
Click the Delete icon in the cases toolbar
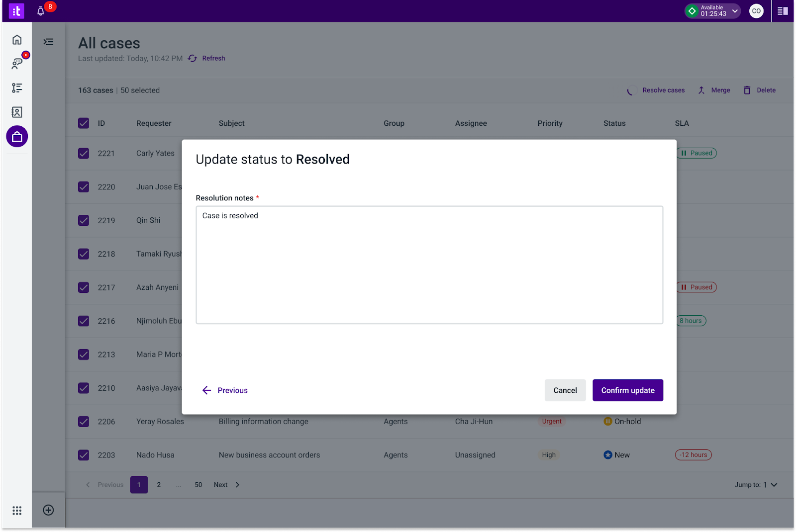point(747,90)
